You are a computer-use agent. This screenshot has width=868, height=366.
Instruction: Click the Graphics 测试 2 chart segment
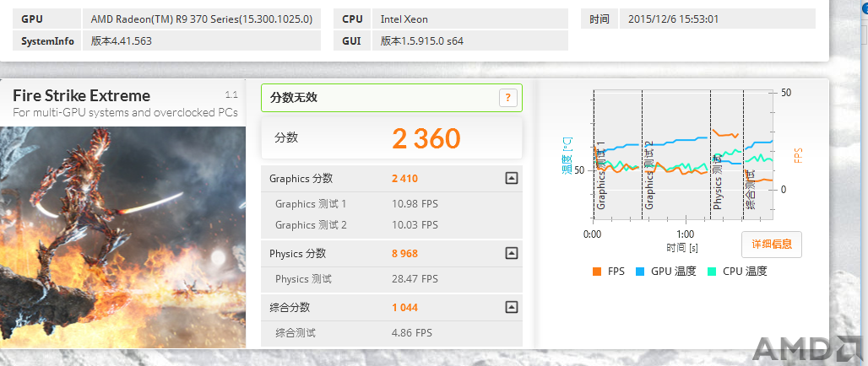(x=676, y=153)
